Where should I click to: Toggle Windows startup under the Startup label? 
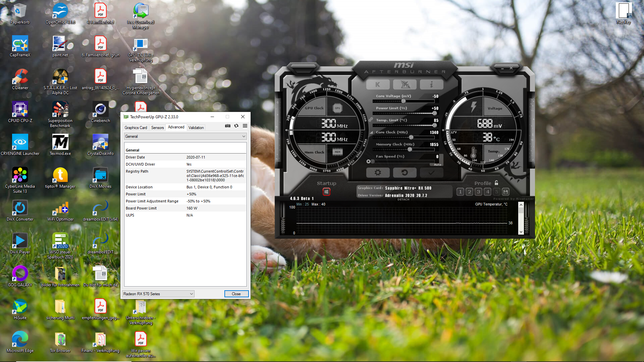click(x=326, y=191)
